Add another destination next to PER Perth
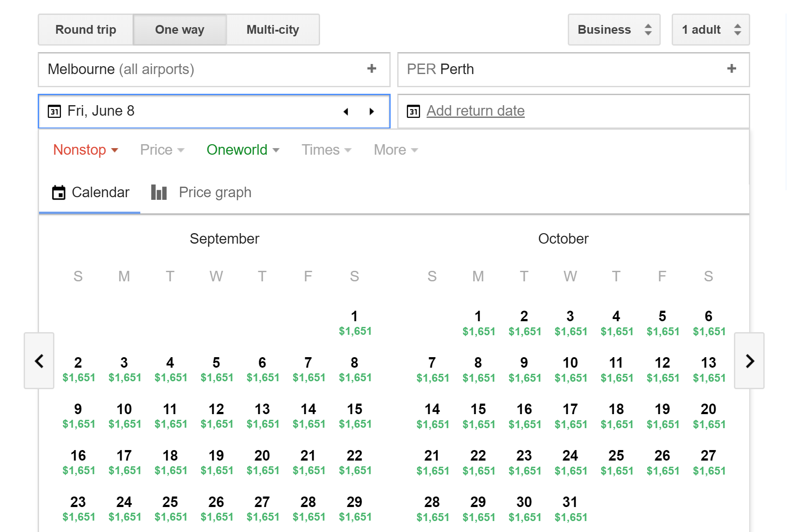The width and height of the screenshot is (787, 532). [x=731, y=69]
